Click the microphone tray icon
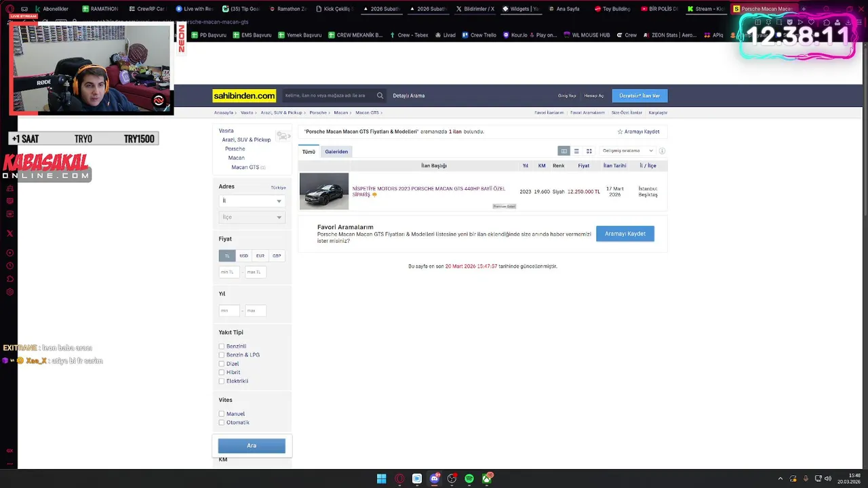The height and width of the screenshot is (488, 868). click(x=806, y=479)
